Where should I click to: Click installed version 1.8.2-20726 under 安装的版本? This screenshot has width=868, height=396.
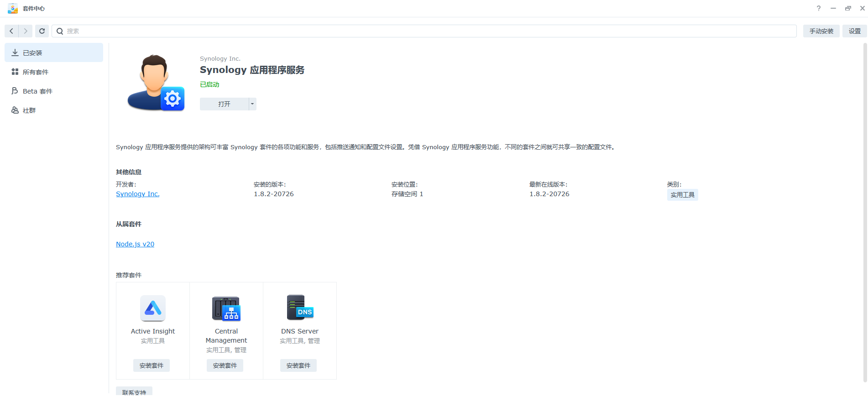(x=274, y=194)
